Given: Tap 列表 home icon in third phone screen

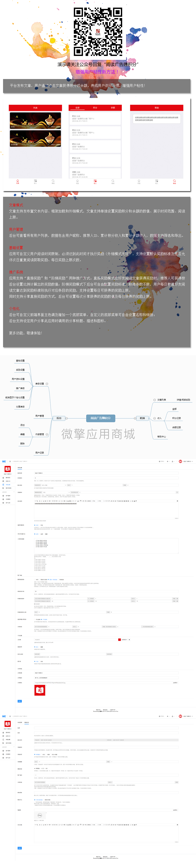Looking at the screenshot, I should (x=139, y=181).
